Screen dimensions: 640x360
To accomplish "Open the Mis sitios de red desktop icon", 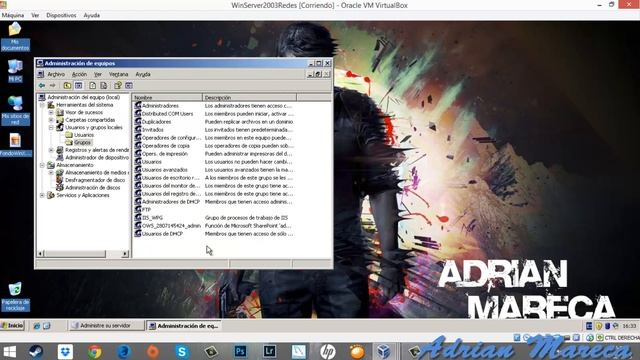I will (15, 110).
